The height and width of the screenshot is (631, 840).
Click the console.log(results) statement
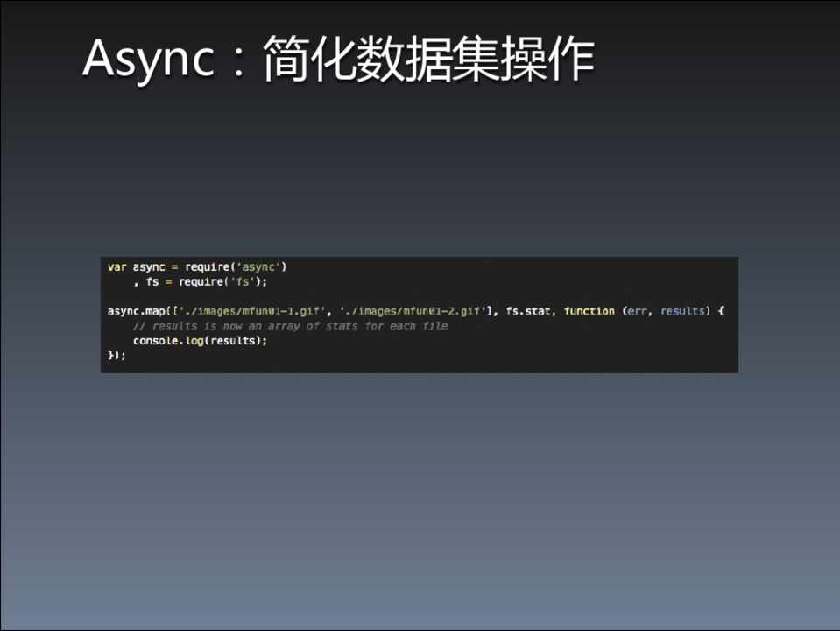[x=199, y=340]
